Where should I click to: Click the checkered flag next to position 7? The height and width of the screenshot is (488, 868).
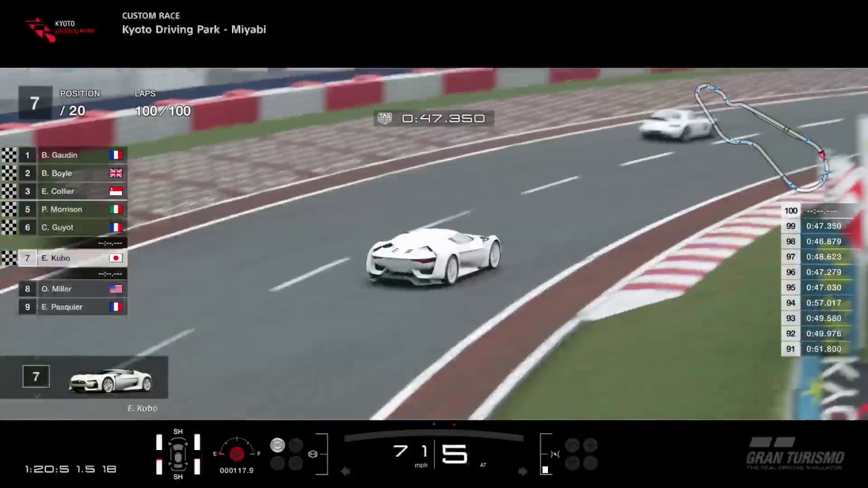[x=9, y=258]
